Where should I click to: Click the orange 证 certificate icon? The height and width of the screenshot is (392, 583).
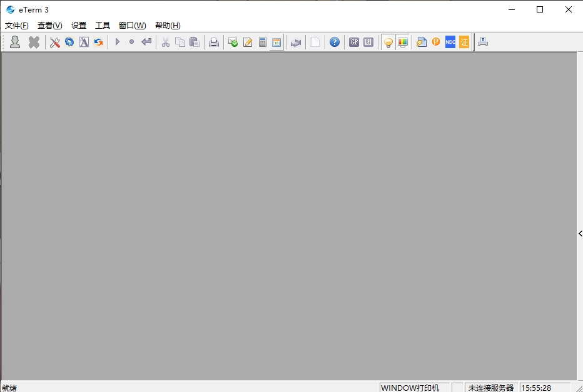pyautogui.click(x=464, y=42)
